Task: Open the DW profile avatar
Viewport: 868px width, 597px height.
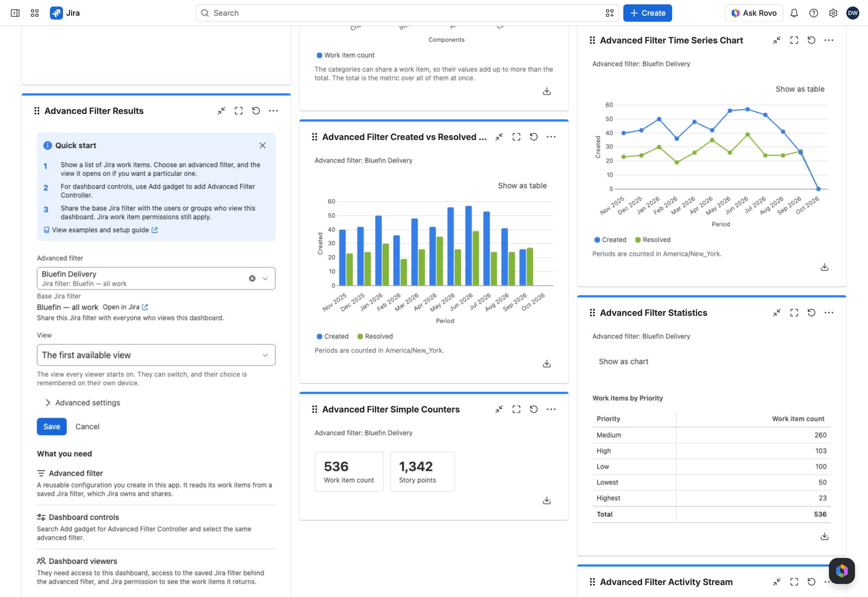Action: coord(853,13)
